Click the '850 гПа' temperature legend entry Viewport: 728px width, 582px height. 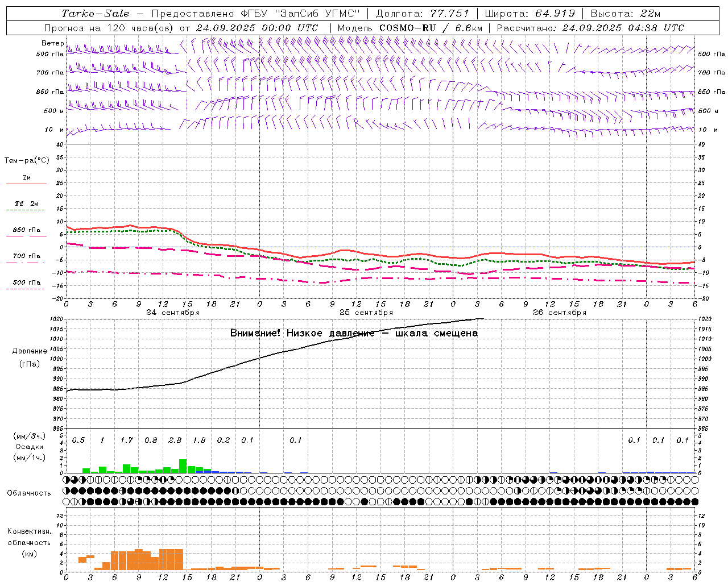[x=26, y=230]
